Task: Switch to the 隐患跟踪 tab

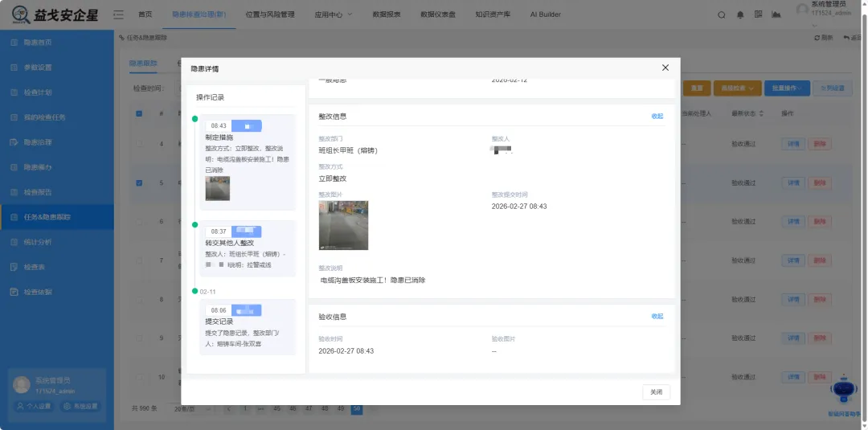Action: click(x=143, y=63)
